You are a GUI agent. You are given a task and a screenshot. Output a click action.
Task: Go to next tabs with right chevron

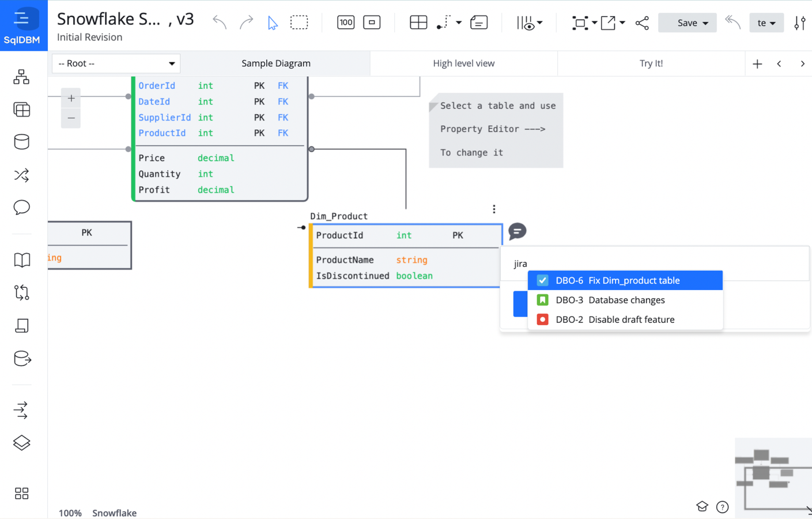click(802, 64)
